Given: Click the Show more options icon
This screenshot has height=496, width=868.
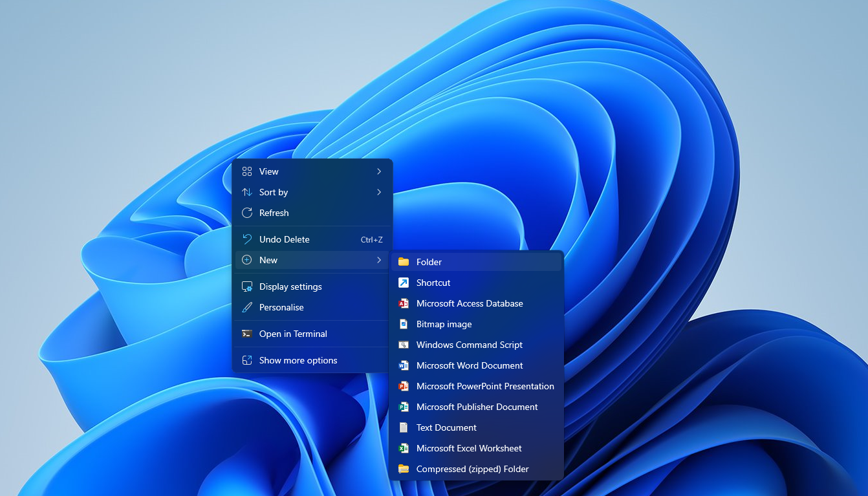Looking at the screenshot, I should point(246,360).
